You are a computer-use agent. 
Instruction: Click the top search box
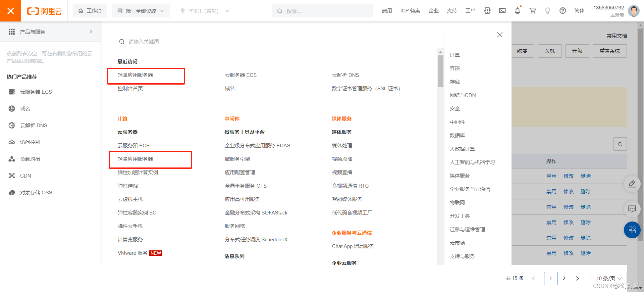tap(322, 11)
